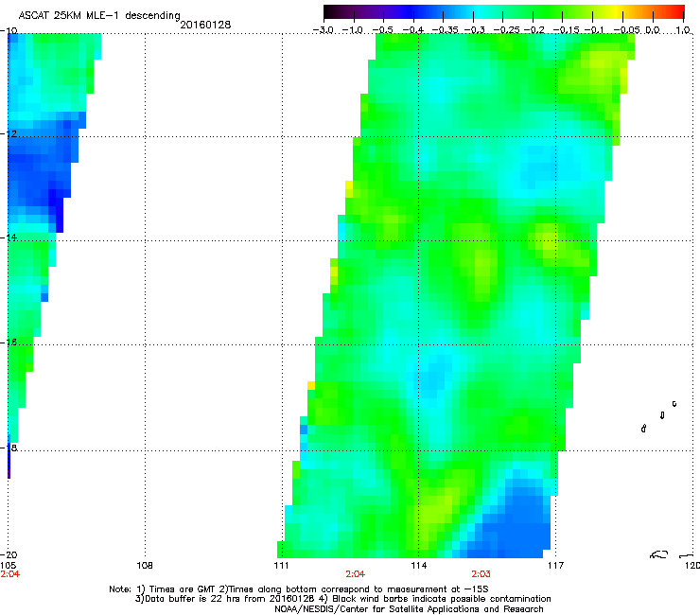
Task: Select the '-14' latitude axis label
Action: [9, 237]
